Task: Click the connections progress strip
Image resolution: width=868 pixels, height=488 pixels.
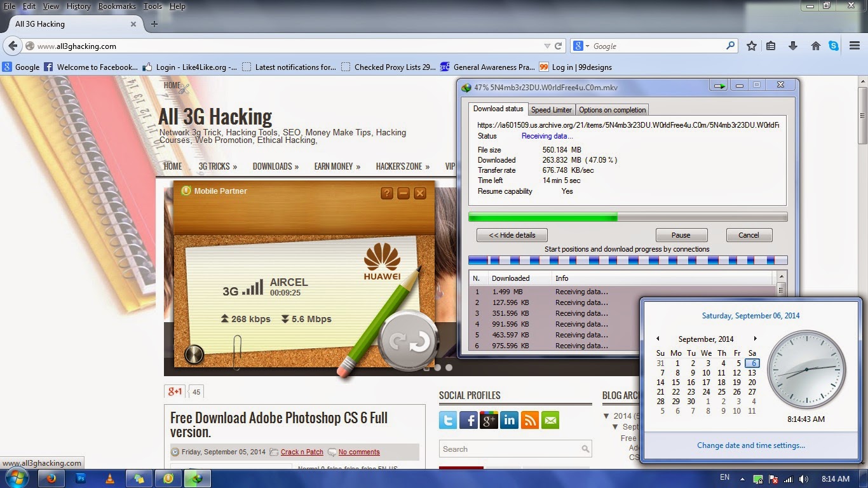Action: (628, 260)
